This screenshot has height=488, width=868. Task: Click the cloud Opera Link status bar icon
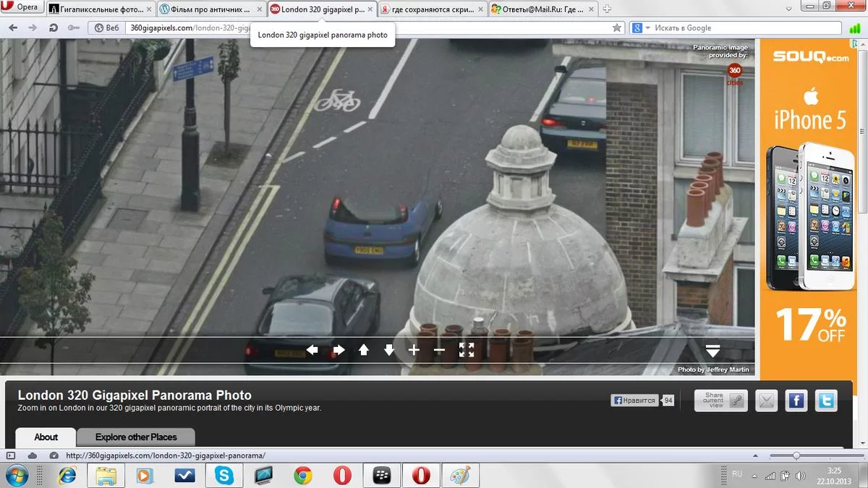coord(32,455)
